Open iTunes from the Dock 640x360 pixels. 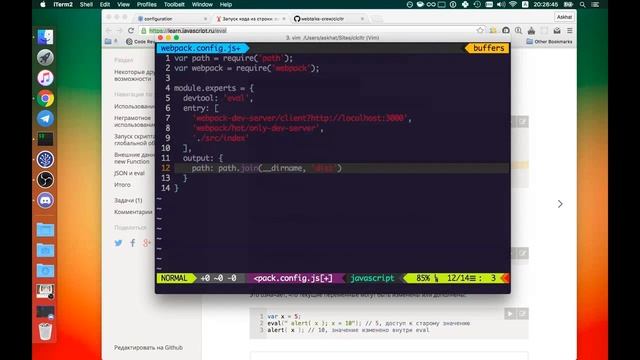coord(45,78)
